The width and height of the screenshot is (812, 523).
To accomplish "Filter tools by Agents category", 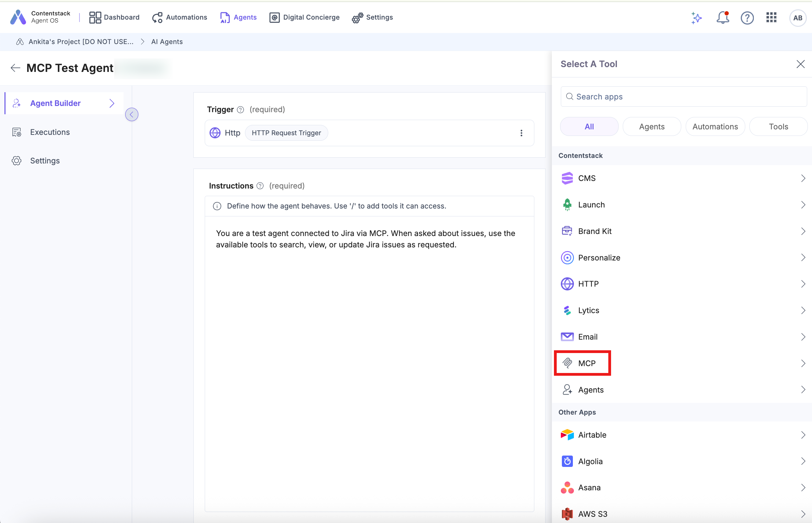I will pyautogui.click(x=652, y=127).
